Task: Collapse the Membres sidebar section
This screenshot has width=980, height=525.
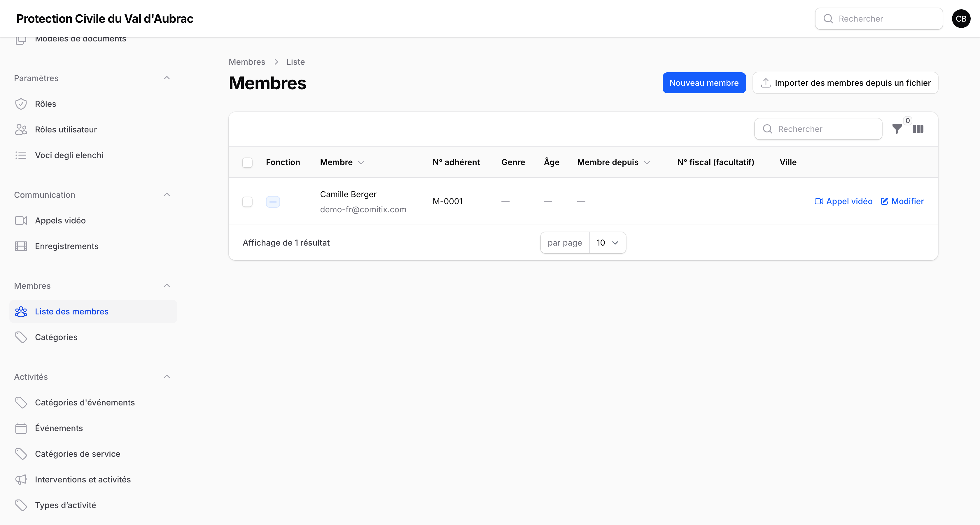Action: pyautogui.click(x=167, y=286)
